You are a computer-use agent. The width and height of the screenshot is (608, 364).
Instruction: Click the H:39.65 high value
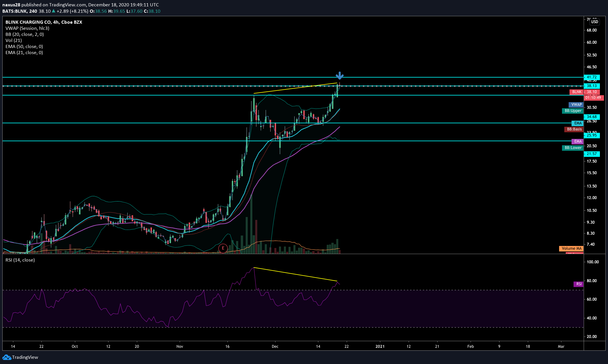(117, 11)
